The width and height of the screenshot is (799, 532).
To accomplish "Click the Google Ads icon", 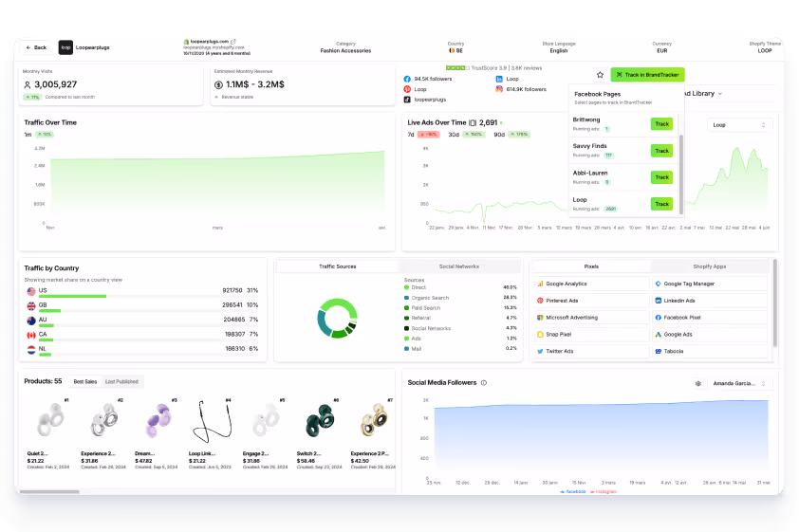I will [x=658, y=335].
